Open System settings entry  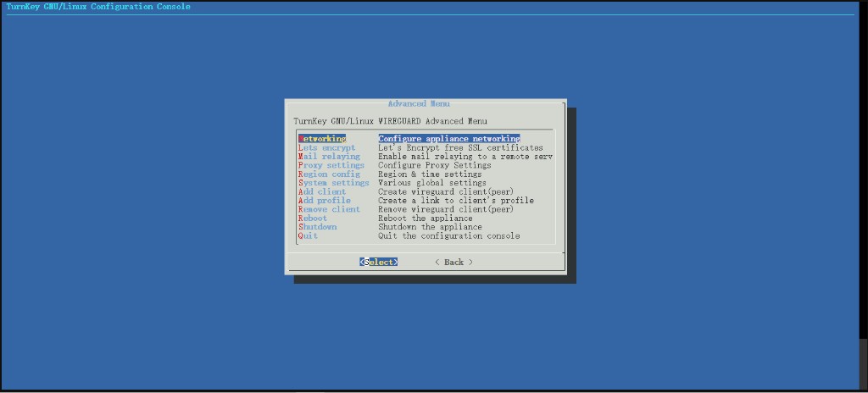tap(333, 183)
